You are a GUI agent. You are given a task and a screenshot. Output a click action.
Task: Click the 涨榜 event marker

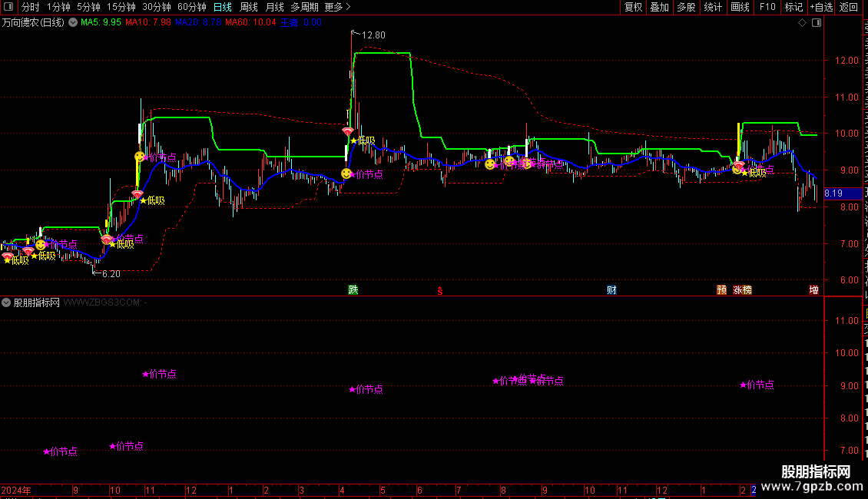tap(742, 289)
